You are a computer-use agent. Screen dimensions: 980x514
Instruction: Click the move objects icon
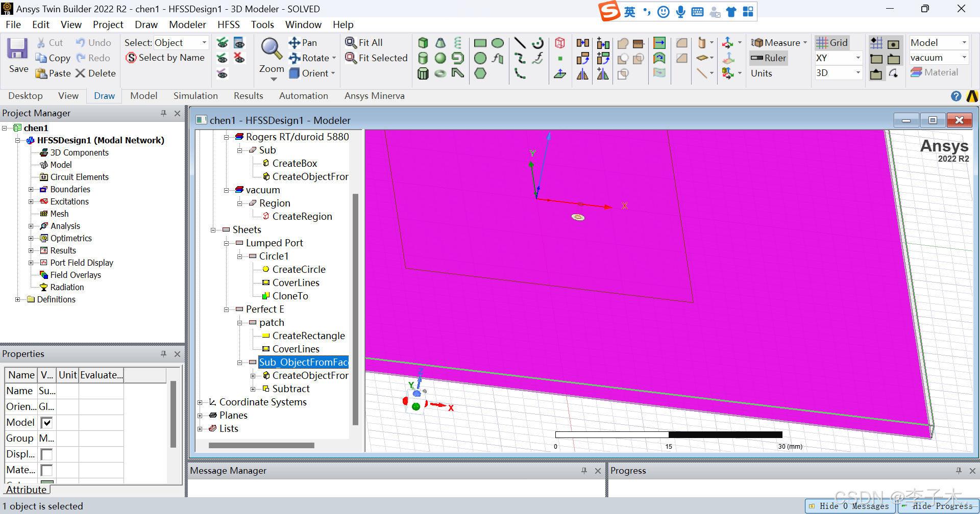(582, 43)
